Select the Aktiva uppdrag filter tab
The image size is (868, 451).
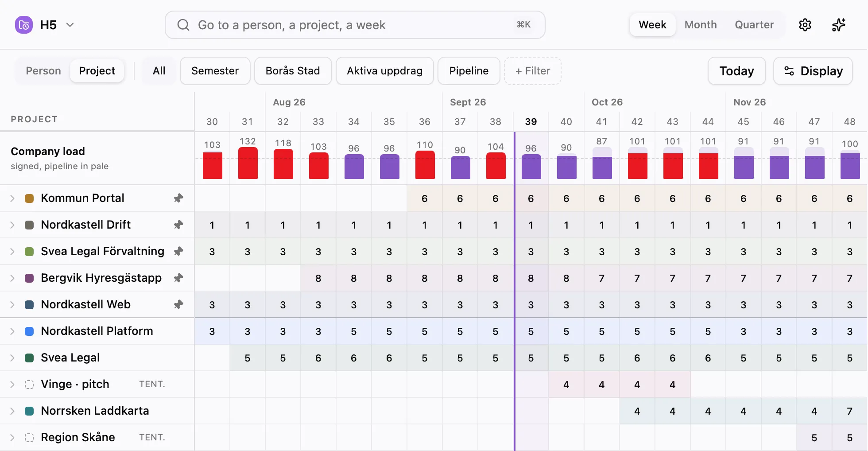pyautogui.click(x=385, y=71)
